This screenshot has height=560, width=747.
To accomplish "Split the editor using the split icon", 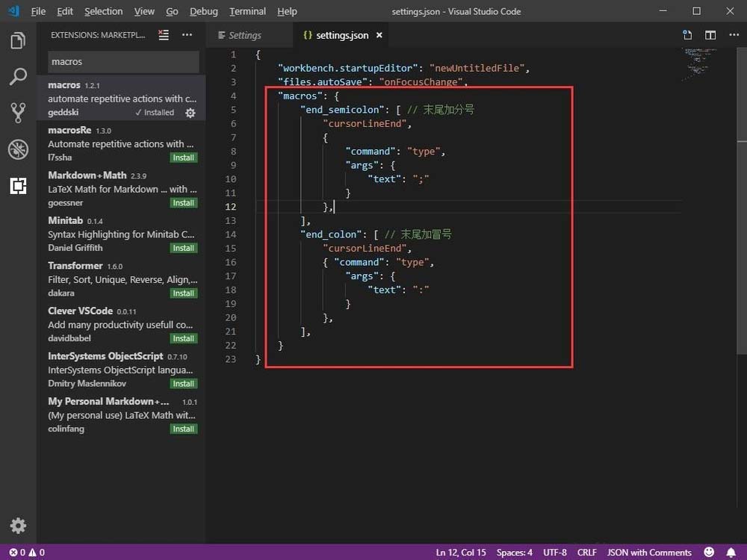I will point(709,34).
